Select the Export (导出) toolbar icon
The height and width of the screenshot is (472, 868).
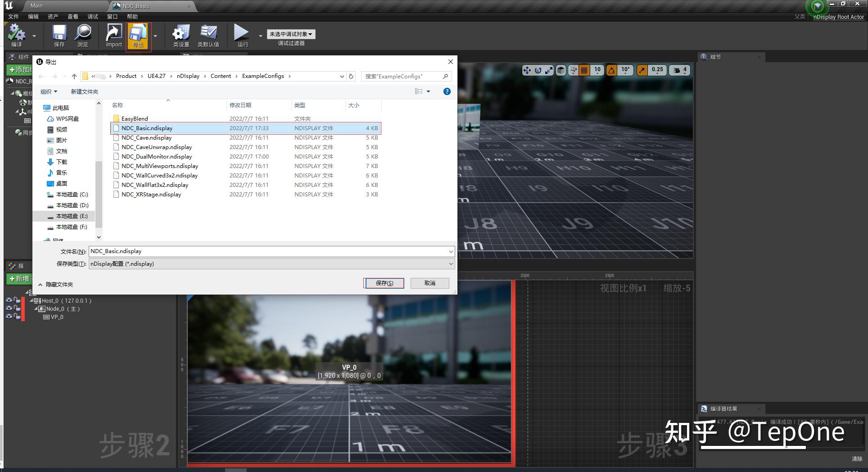138,35
